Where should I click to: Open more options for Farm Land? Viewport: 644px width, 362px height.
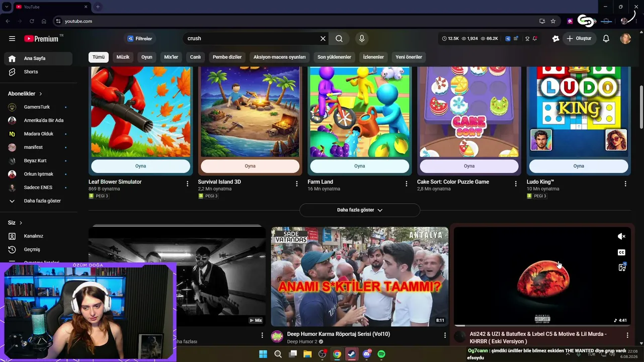[407, 184]
